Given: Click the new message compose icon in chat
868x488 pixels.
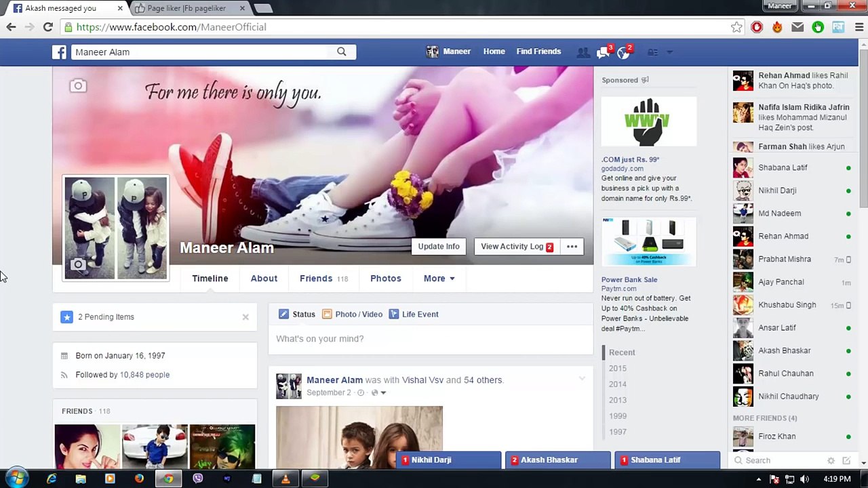Looking at the screenshot, I should pyautogui.click(x=846, y=461).
